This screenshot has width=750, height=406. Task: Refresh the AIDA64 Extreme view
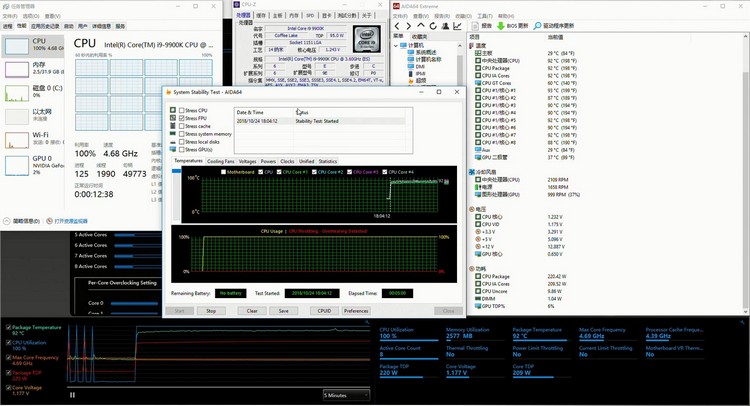(x=433, y=26)
